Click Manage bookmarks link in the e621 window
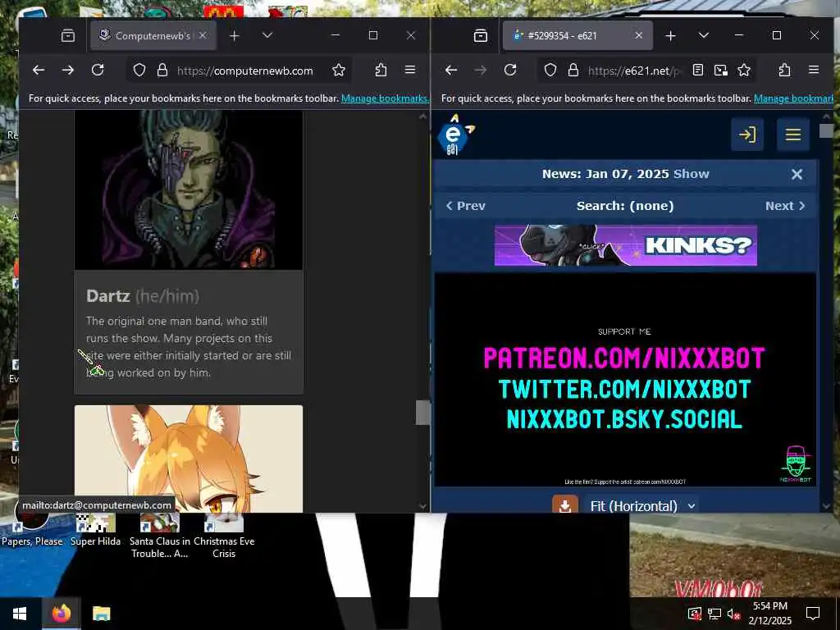The height and width of the screenshot is (630, 840). point(793,98)
